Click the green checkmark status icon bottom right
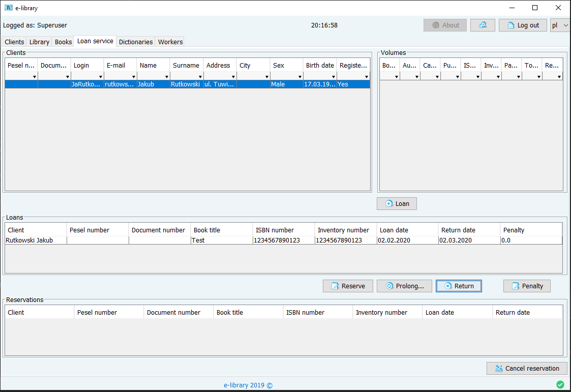This screenshot has height=392, width=571. coord(560,384)
